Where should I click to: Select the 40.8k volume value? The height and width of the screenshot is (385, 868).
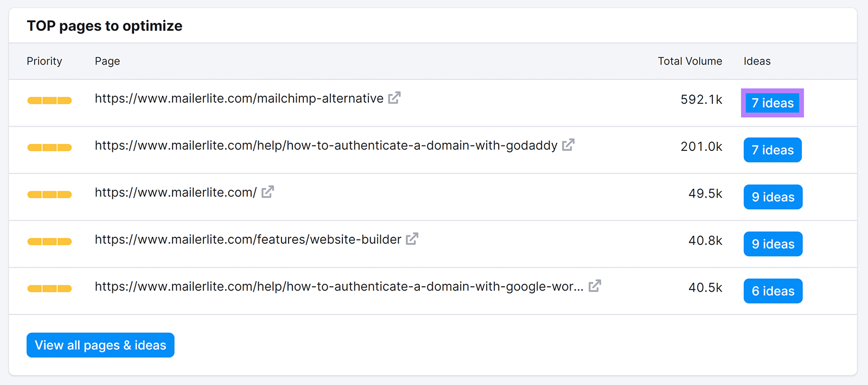(705, 241)
